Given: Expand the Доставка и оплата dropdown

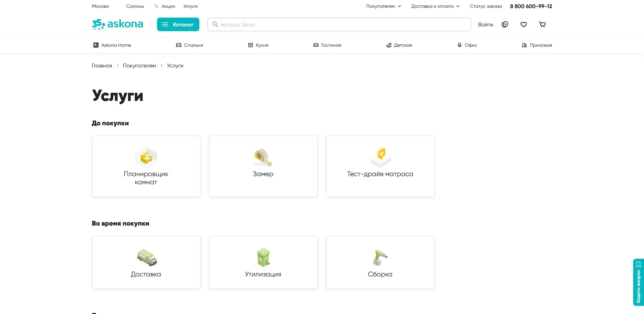Looking at the screenshot, I should 435,6.
